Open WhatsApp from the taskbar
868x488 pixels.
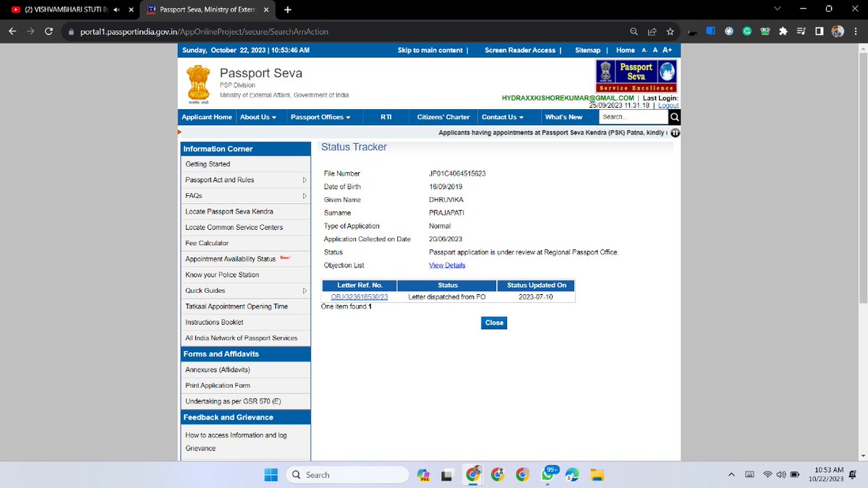[x=548, y=475]
